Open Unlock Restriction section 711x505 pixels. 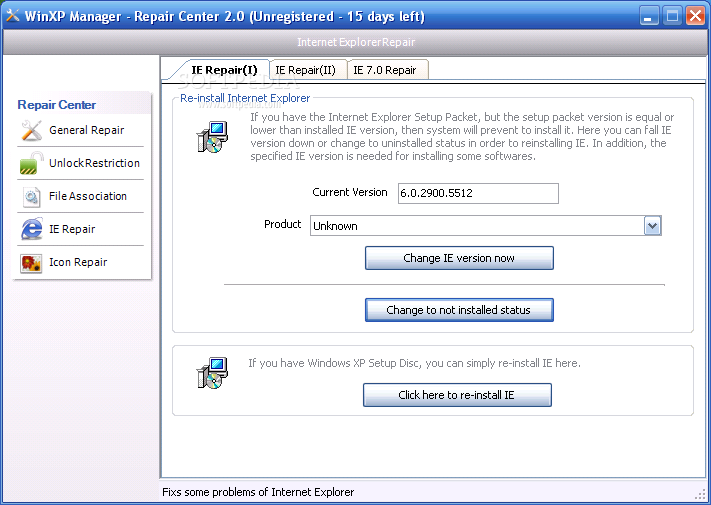coord(94,163)
